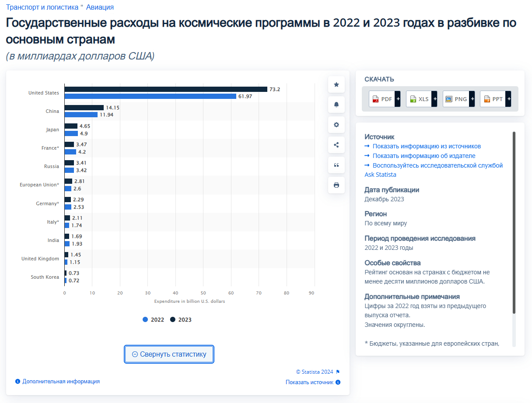532x403 pixels.
Task: Click the info panel vertical scrollbar
Action: [x=514, y=222]
